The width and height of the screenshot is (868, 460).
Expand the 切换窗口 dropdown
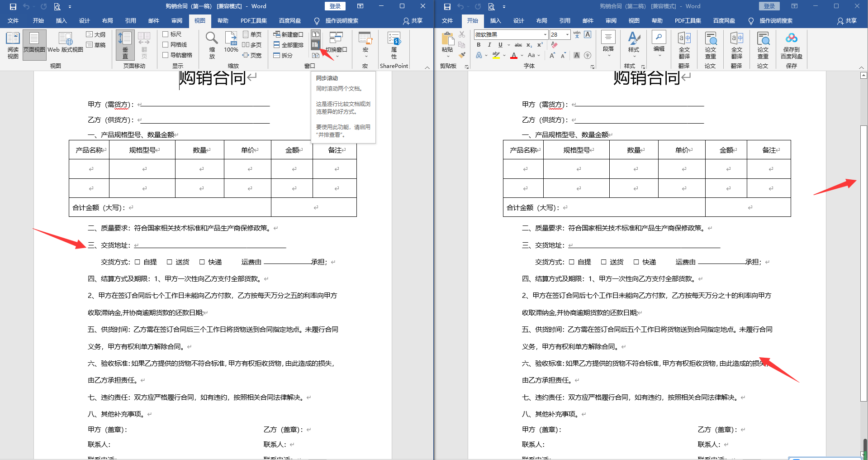pyautogui.click(x=336, y=45)
